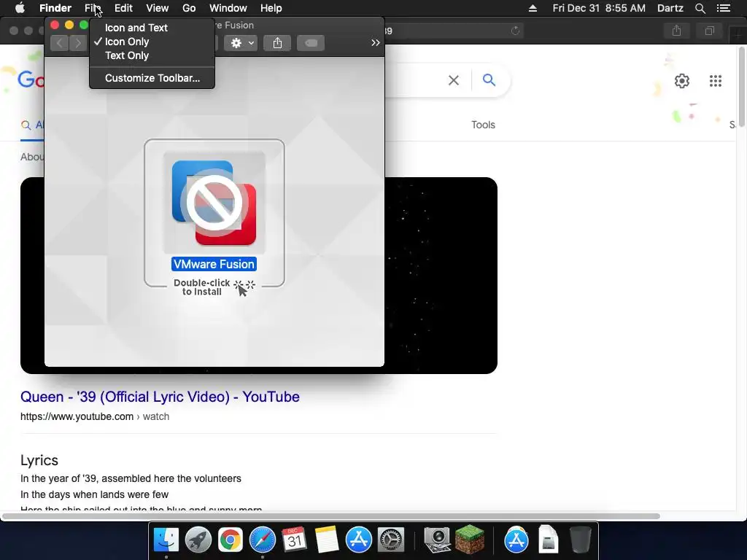This screenshot has height=560, width=747.
Task: Show Safari tab overview
Action: pos(709,31)
